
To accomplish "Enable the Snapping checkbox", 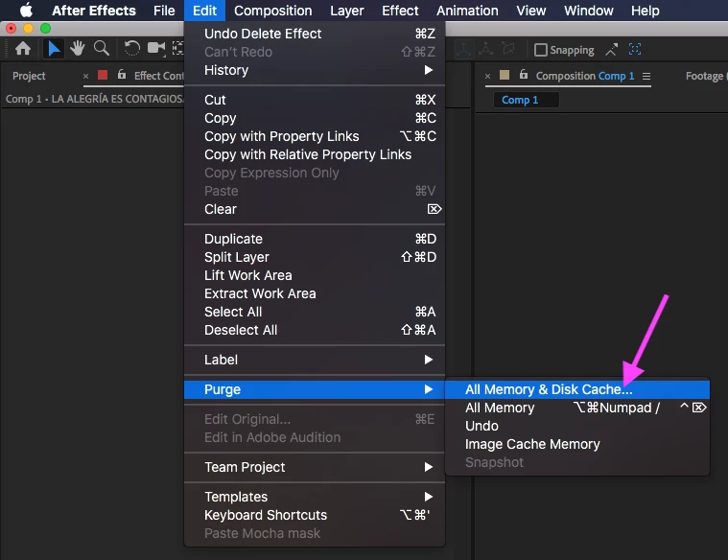I will (x=540, y=50).
